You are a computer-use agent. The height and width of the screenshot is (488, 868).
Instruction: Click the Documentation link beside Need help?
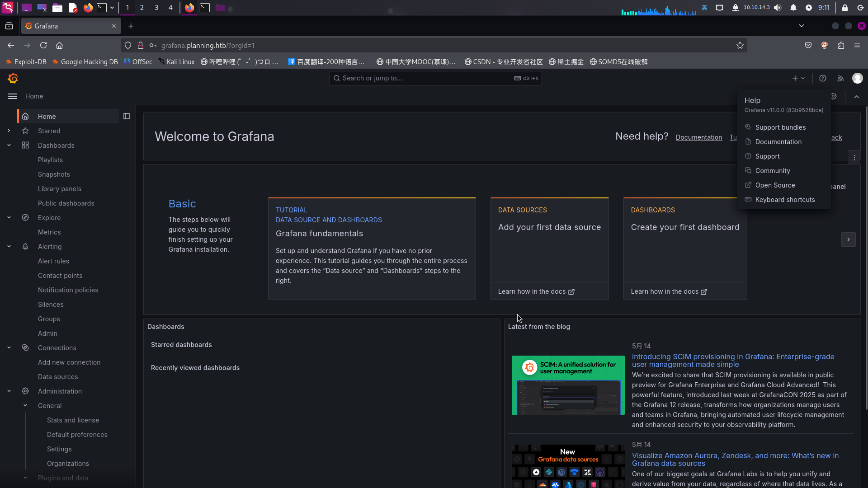tap(699, 137)
